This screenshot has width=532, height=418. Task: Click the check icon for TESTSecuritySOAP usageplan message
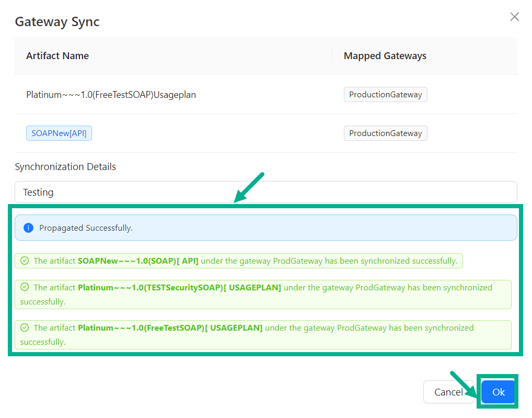pyautogui.click(x=24, y=287)
